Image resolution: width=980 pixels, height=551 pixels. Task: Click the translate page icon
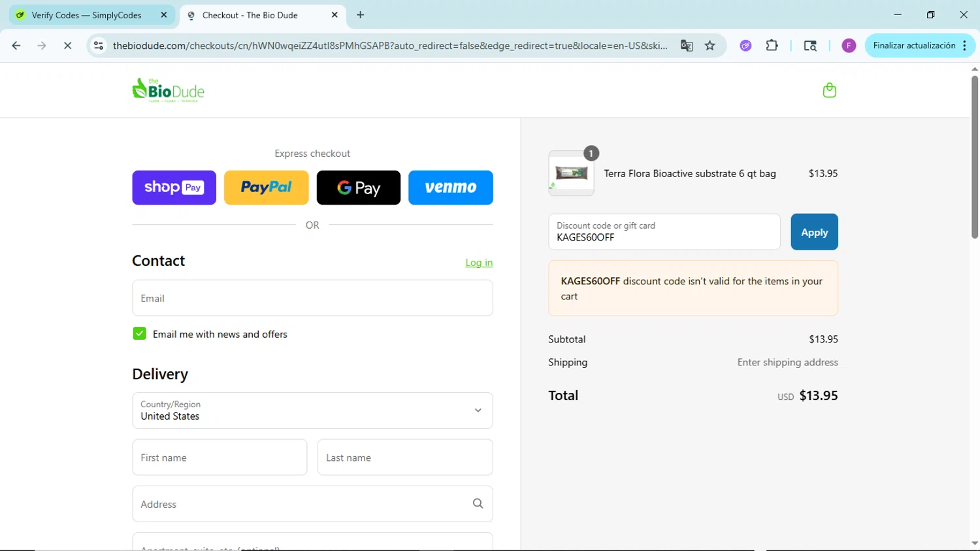(687, 46)
